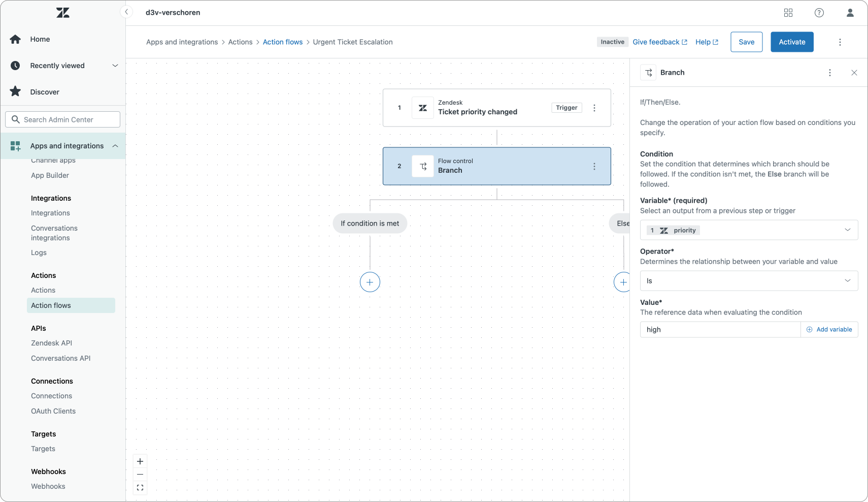Zoom out on the flow canvas
Image resolution: width=868 pixels, height=502 pixels.
(x=140, y=475)
